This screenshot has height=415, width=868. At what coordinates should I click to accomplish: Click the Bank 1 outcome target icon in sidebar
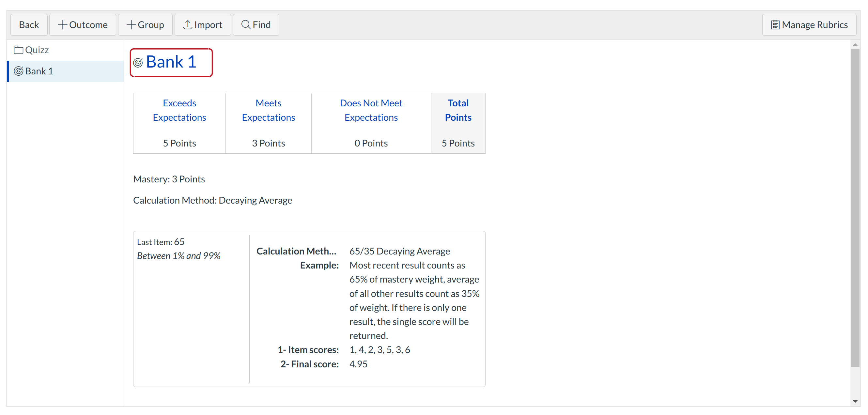(x=18, y=71)
